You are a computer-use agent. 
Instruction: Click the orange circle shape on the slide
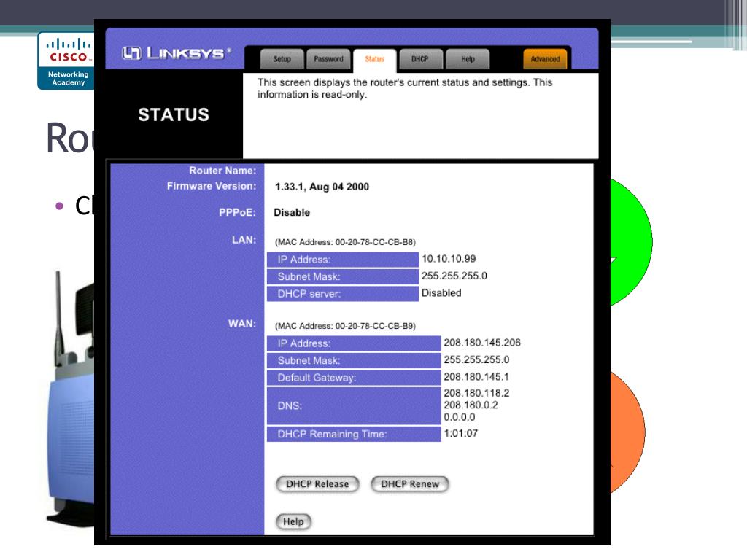click(x=628, y=432)
